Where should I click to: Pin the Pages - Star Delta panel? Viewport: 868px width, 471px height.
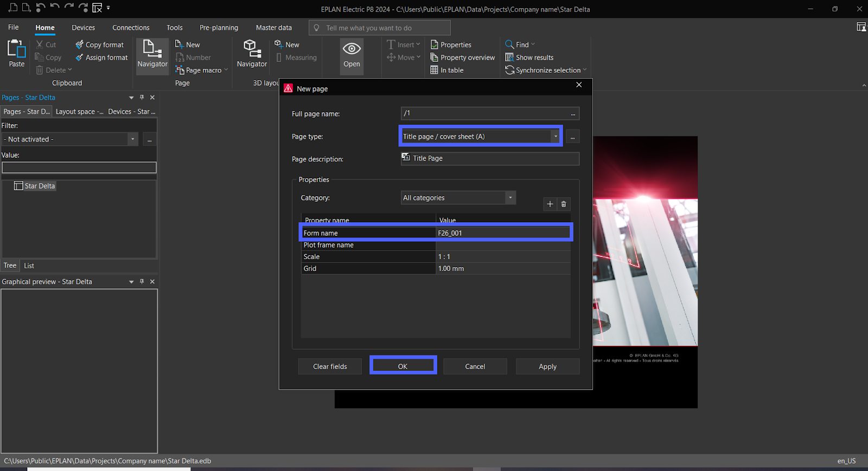pos(142,98)
